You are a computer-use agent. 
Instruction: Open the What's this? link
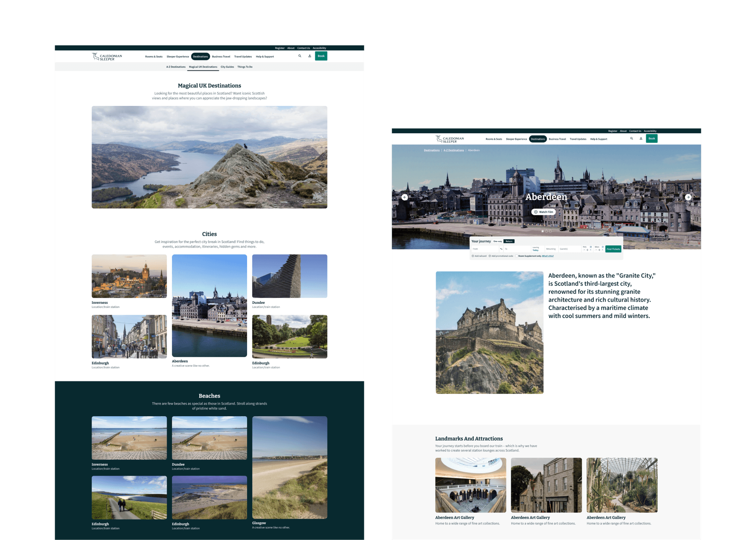pyautogui.click(x=548, y=256)
